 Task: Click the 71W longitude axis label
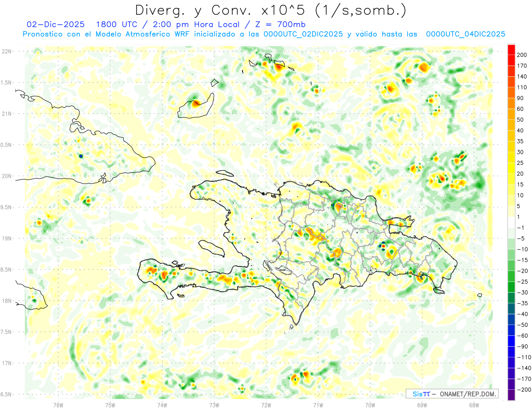pos(318,404)
